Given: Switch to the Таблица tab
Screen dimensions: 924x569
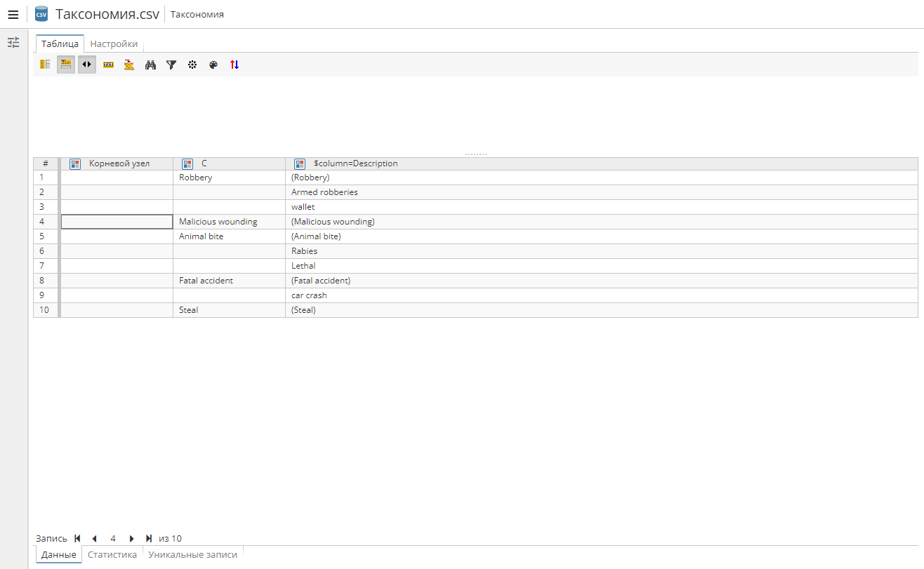Looking at the screenshot, I should tap(60, 43).
